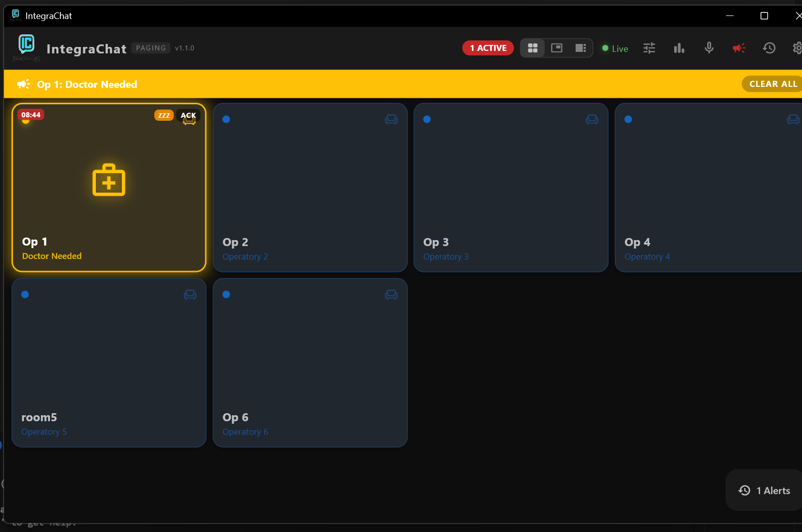Click the couch icon on Op 4 card

pyautogui.click(x=794, y=119)
